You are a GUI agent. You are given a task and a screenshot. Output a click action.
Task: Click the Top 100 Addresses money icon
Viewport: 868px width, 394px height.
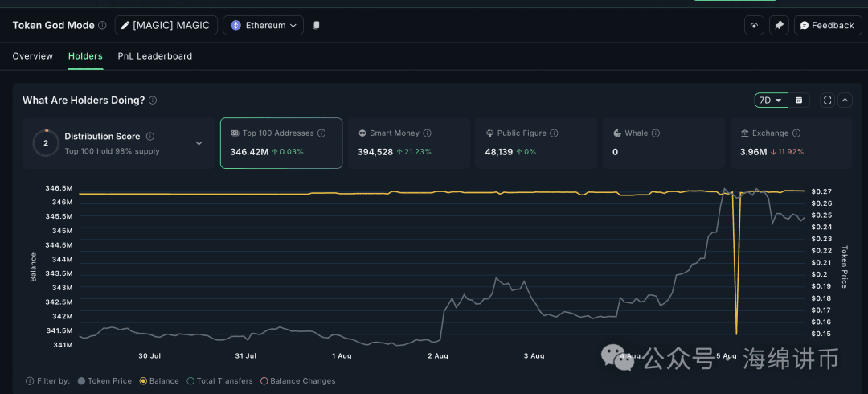click(x=235, y=133)
